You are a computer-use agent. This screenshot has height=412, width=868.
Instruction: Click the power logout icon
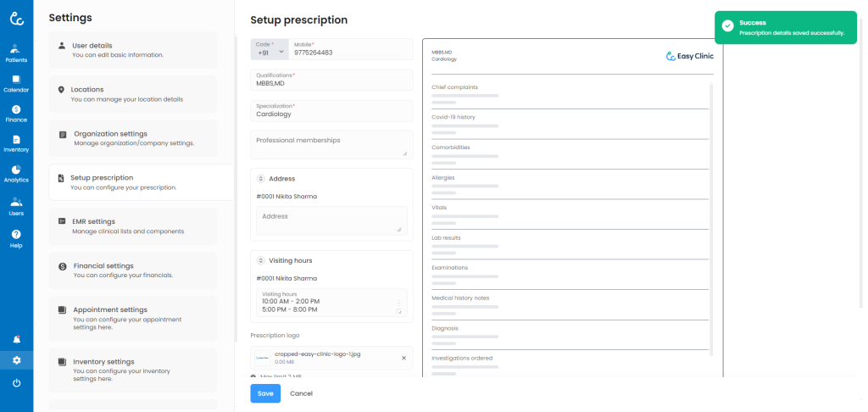16,383
